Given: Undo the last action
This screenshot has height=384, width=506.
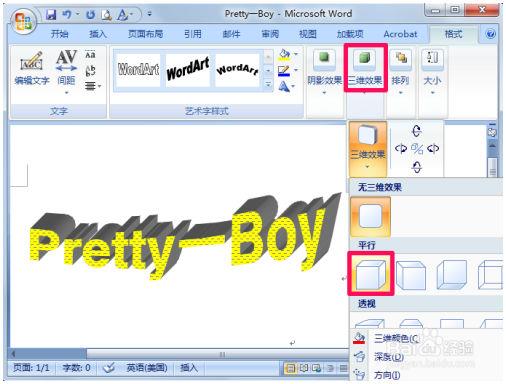Looking at the screenshot, I should click(67, 14).
